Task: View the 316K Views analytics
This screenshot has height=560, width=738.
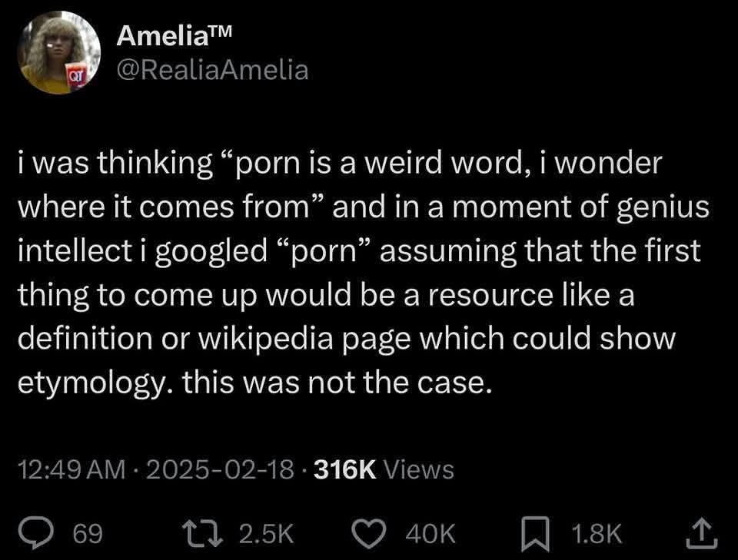Action: pos(386,468)
